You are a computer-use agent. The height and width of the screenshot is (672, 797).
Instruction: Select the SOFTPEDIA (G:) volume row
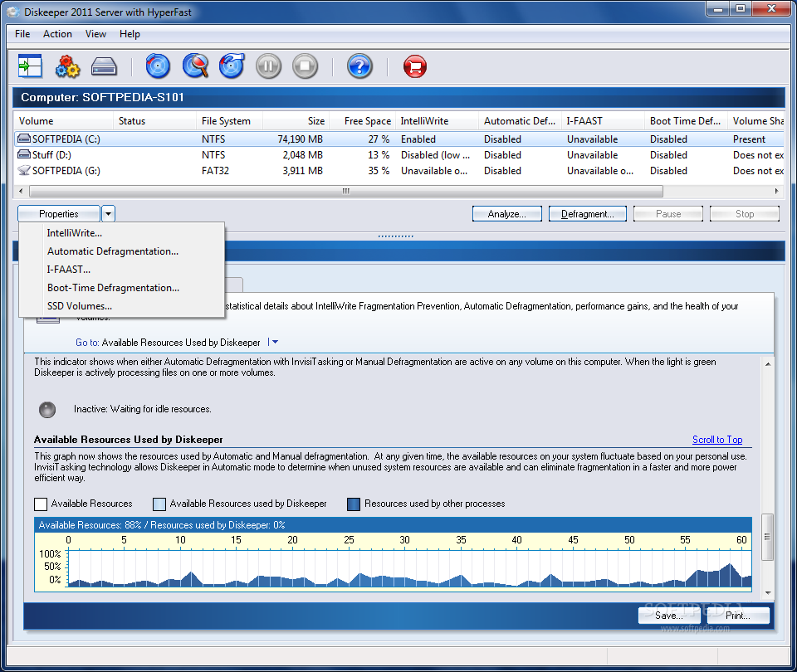(399, 170)
